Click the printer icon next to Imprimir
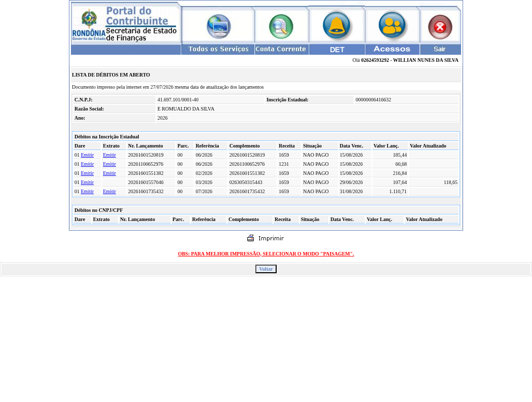The width and height of the screenshot is (532, 402). click(250, 238)
